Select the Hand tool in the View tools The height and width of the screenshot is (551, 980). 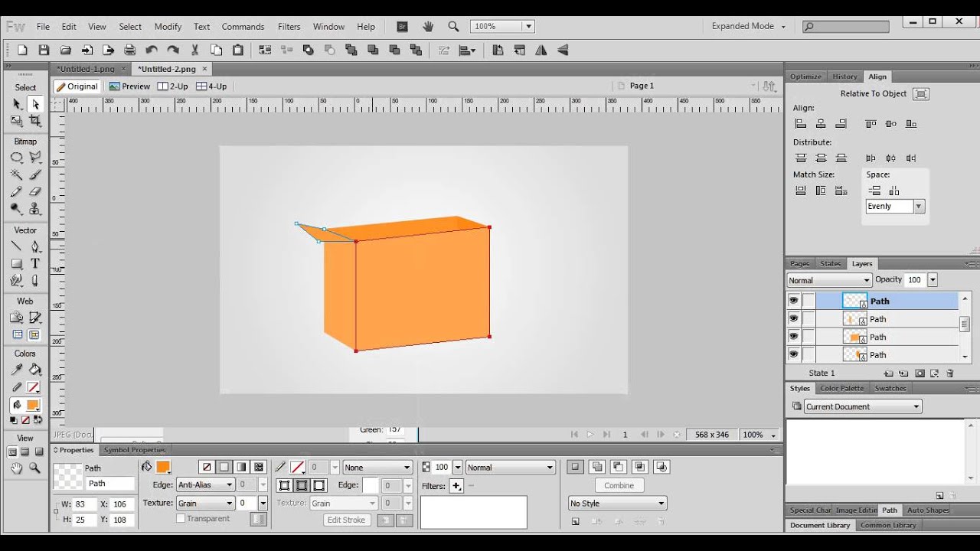point(17,468)
